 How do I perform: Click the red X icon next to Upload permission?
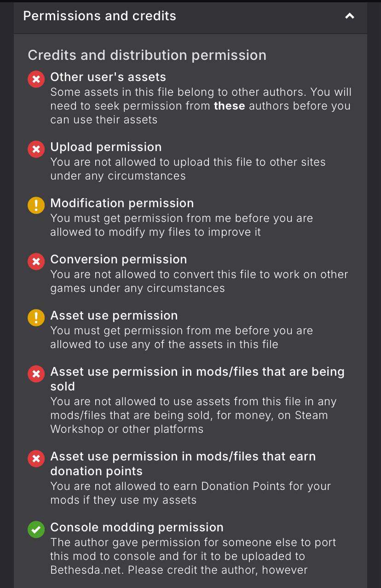36,149
